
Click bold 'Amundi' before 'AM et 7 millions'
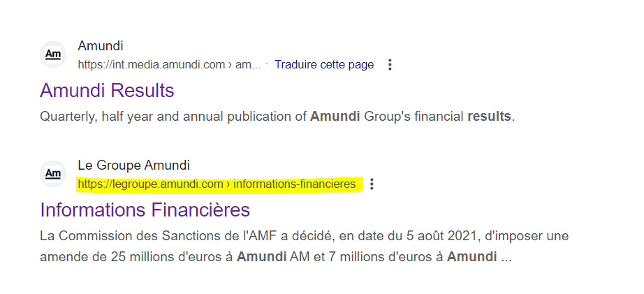point(262,257)
